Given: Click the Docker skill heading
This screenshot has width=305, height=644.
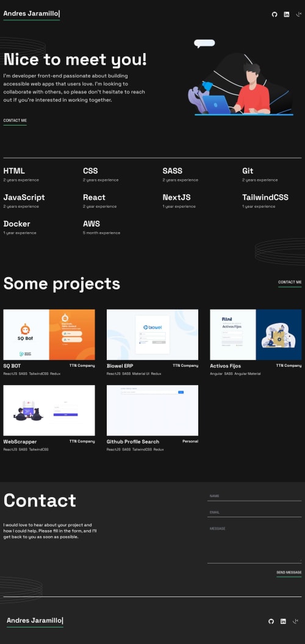Looking at the screenshot, I should pyautogui.click(x=17, y=224).
